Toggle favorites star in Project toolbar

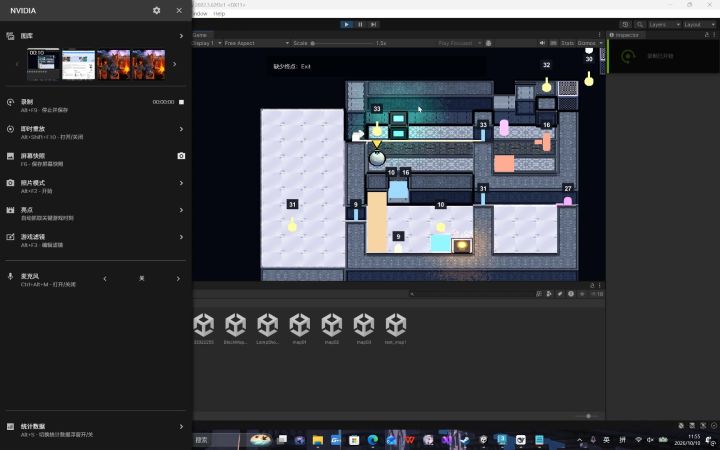coord(582,294)
